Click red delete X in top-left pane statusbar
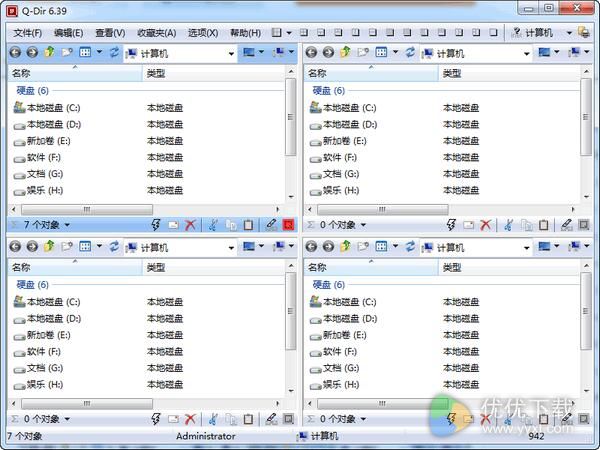Screen dimensions: 600x450 click(x=190, y=225)
